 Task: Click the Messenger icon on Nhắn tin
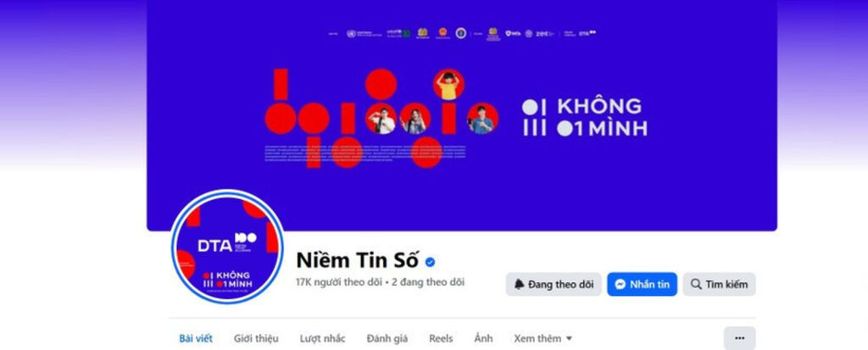point(620,284)
